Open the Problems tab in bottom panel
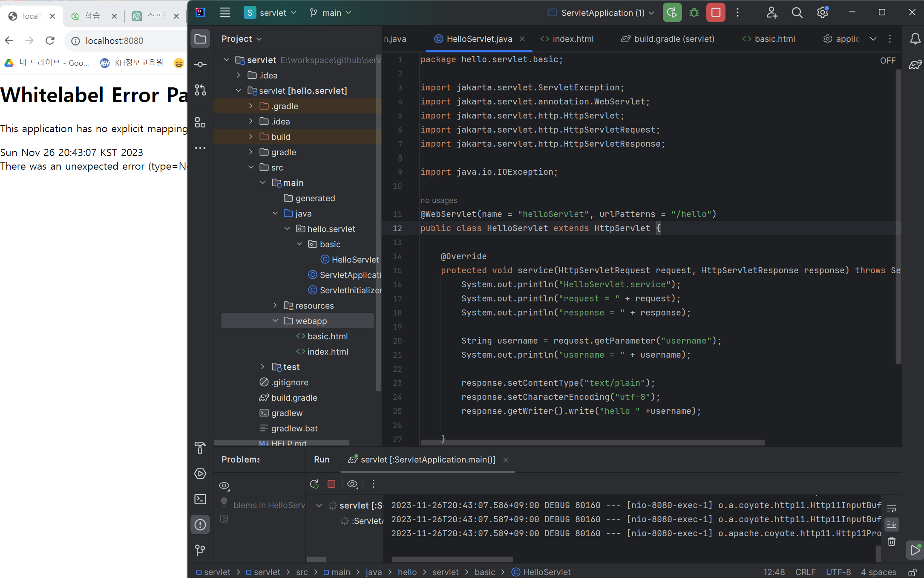This screenshot has width=924, height=578. click(x=241, y=460)
